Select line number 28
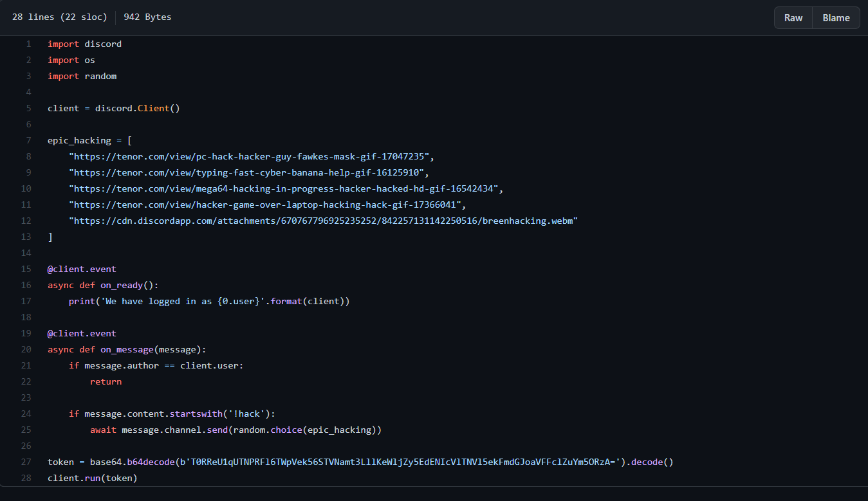Viewport: 868px width, 501px height. pos(26,478)
